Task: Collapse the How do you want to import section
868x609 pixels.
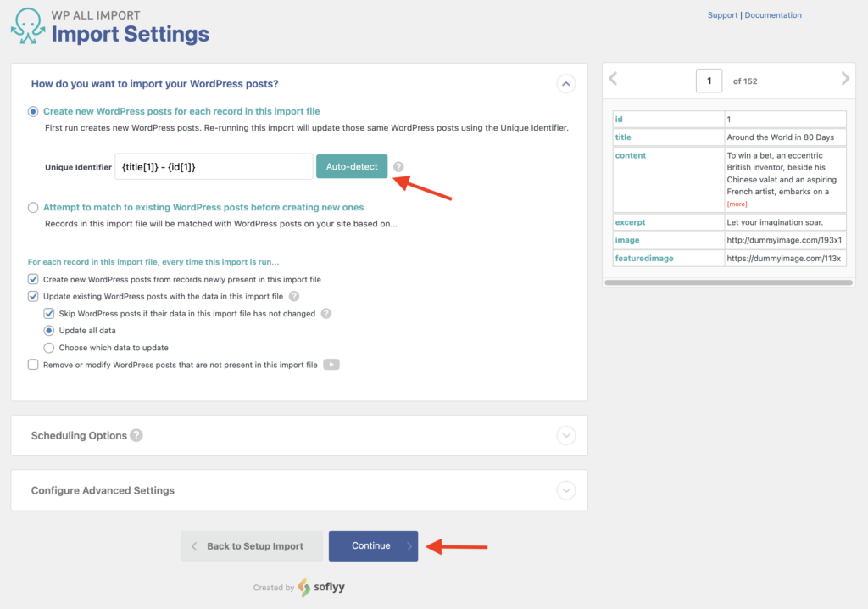Action: click(565, 83)
